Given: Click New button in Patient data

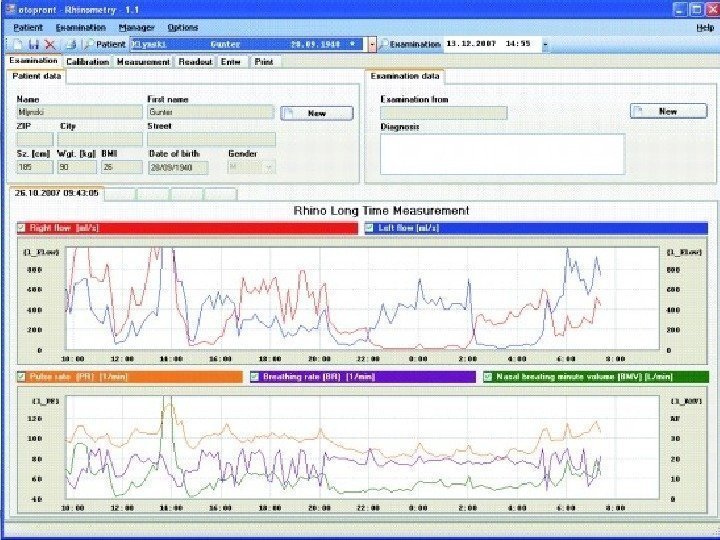Looking at the screenshot, I should pos(317,113).
